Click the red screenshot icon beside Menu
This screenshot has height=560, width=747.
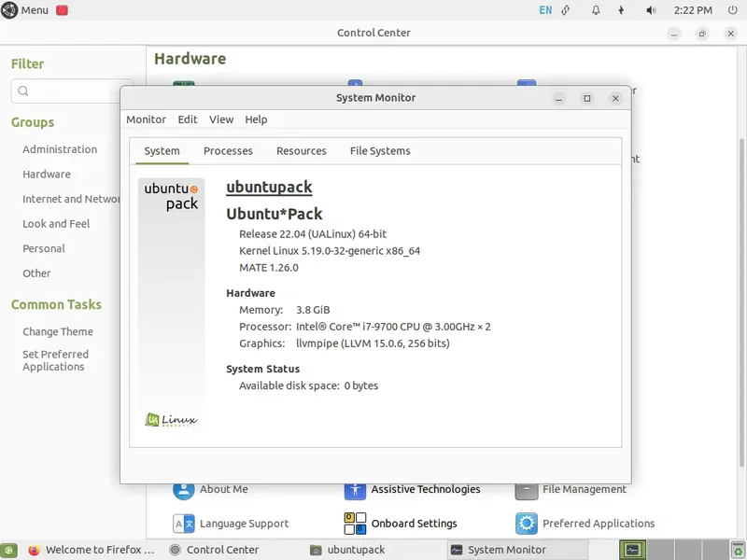[62, 10]
